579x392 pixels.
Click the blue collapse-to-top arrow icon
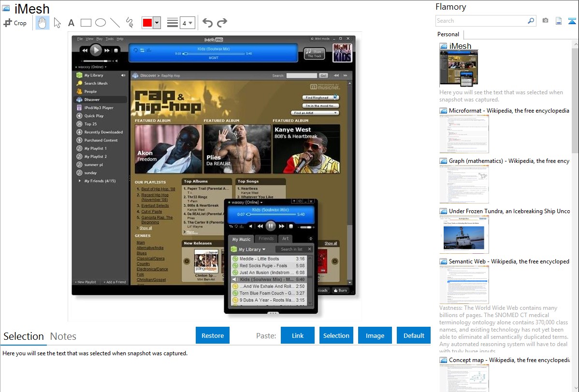572,21
